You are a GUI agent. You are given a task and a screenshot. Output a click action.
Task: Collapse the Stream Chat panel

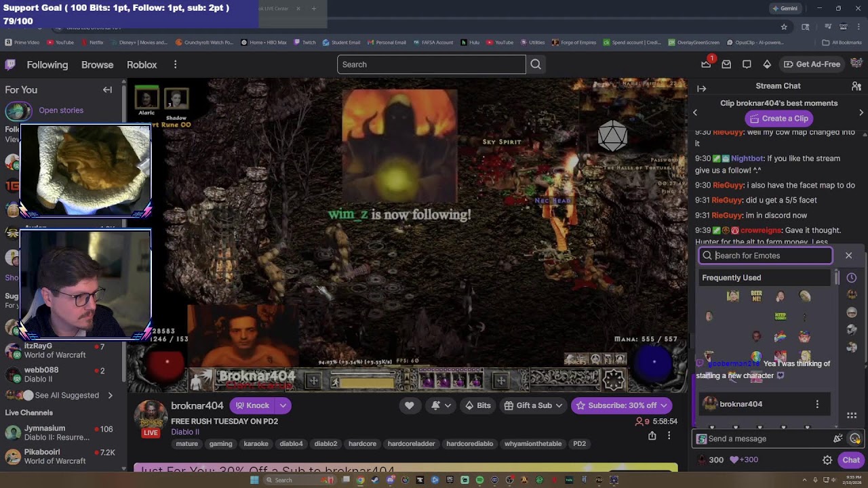[x=702, y=88]
